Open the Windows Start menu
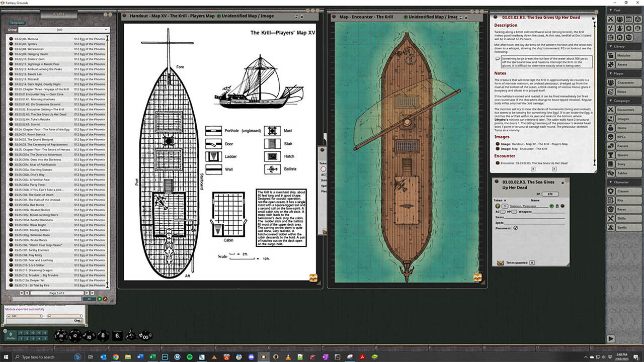Image resolution: width=644 pixels, height=362 pixels. pyautogui.click(x=5, y=358)
